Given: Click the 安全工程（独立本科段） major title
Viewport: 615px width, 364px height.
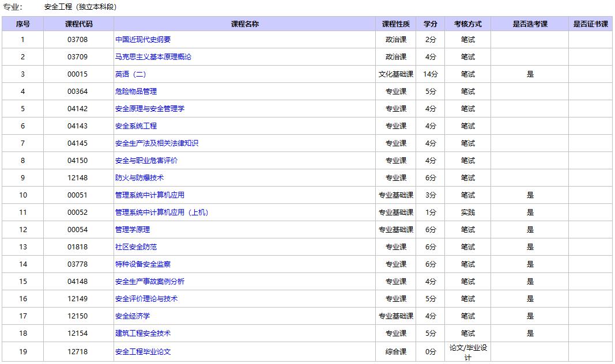Looking at the screenshot, I should click(80, 7).
